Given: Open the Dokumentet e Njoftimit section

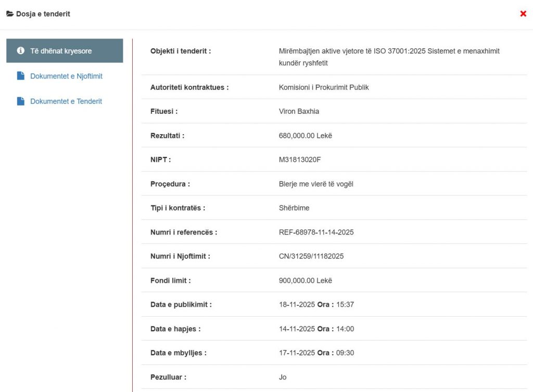Looking at the screenshot, I should click(66, 76).
